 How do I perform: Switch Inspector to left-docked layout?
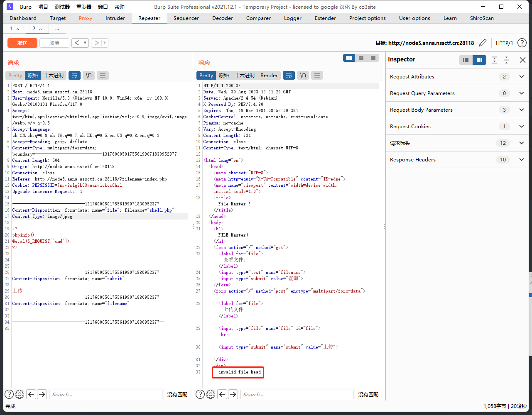(x=466, y=60)
